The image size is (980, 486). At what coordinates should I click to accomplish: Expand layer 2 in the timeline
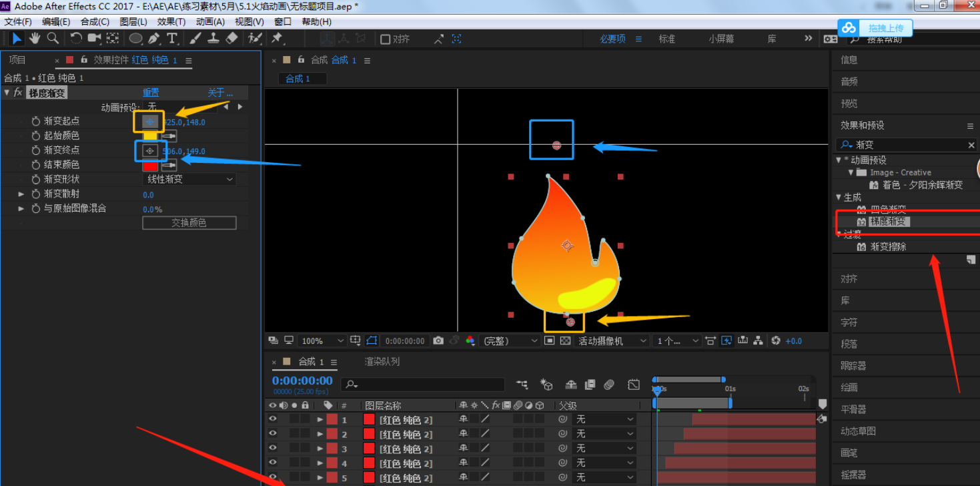320,434
